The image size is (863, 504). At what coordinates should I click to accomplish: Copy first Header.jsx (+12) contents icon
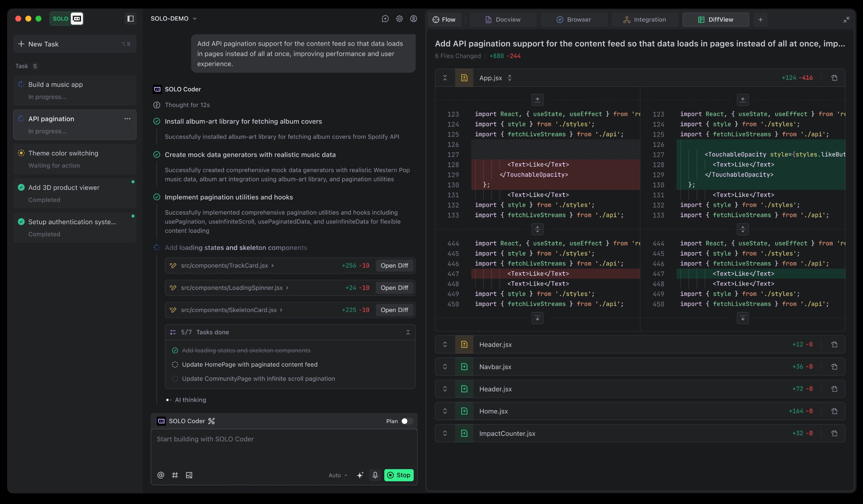835,344
